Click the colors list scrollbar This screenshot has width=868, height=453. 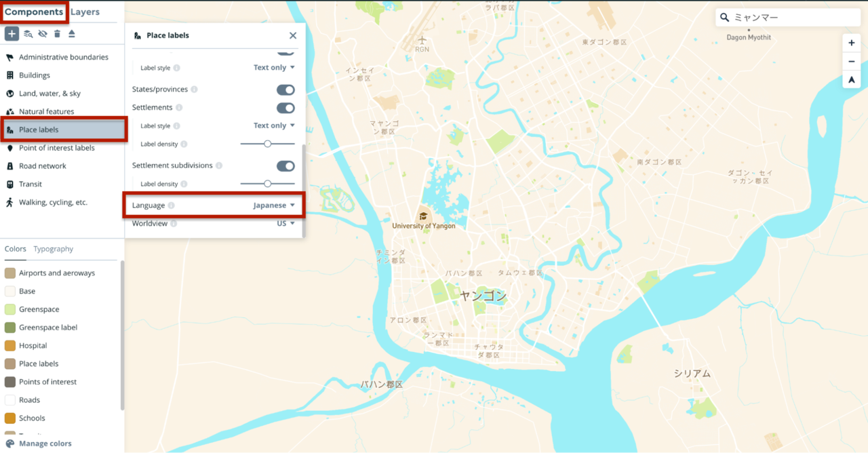click(123, 336)
